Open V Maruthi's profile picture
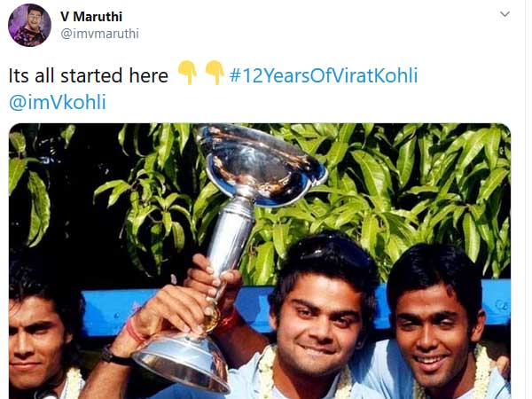The width and height of the screenshot is (532, 399). 29,25
